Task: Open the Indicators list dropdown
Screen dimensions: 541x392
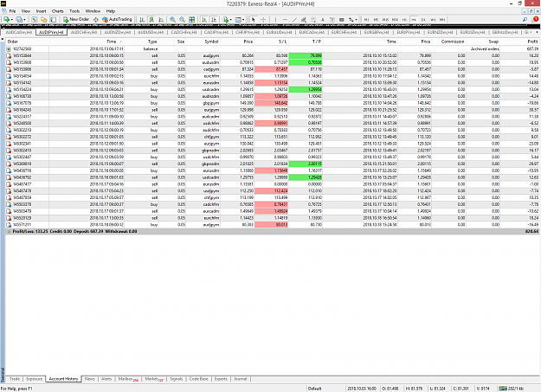Action: coord(226,20)
